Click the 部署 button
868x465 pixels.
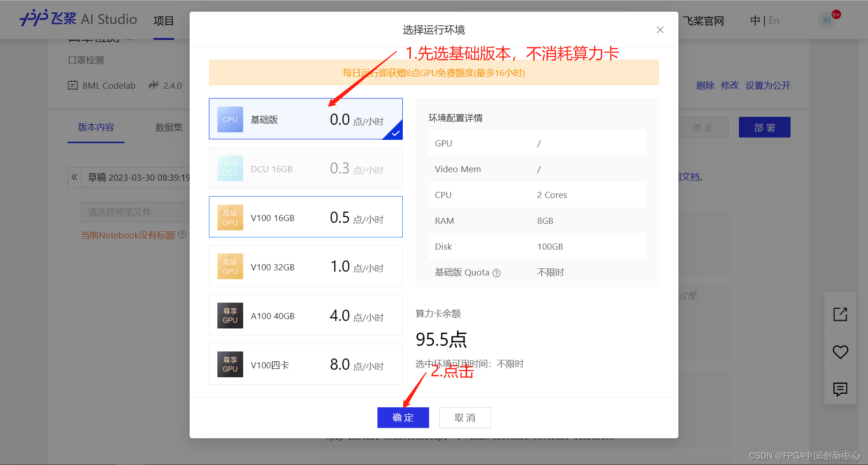click(765, 127)
